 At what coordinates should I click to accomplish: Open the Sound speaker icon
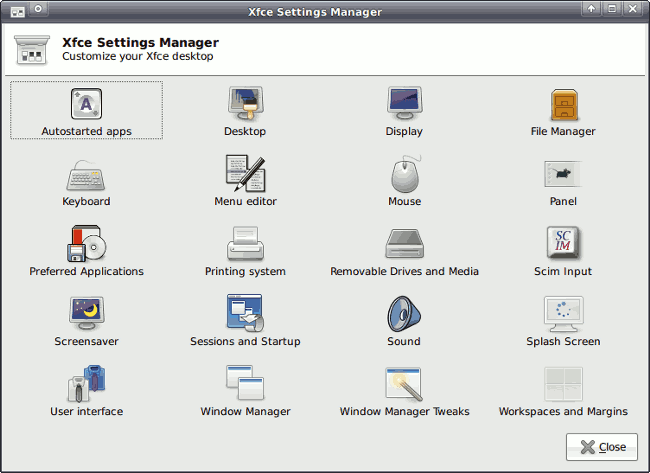[x=404, y=314]
